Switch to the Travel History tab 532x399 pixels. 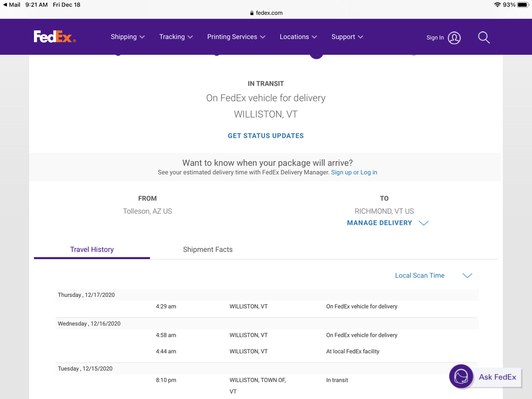pos(92,250)
